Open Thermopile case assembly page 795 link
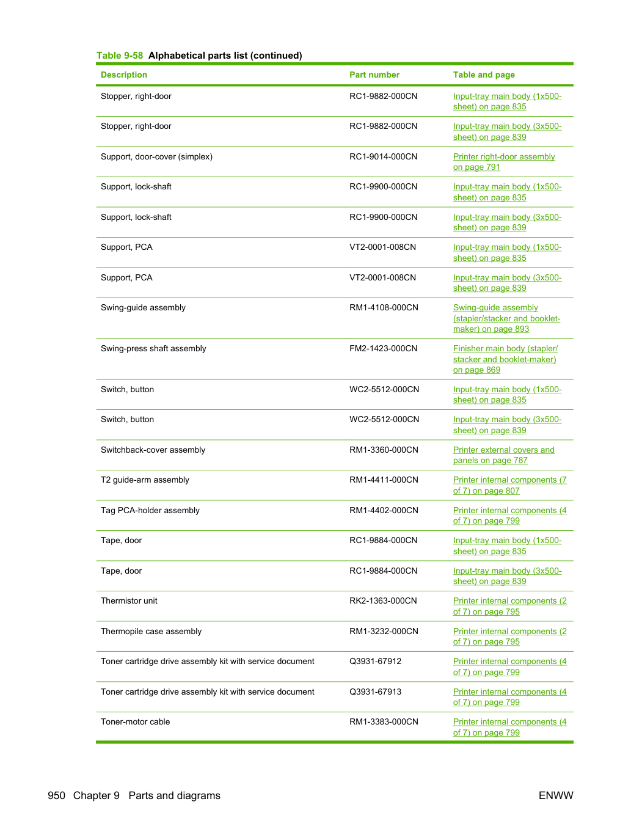Image resolution: width=631 pixels, height=840 pixels. (510, 637)
